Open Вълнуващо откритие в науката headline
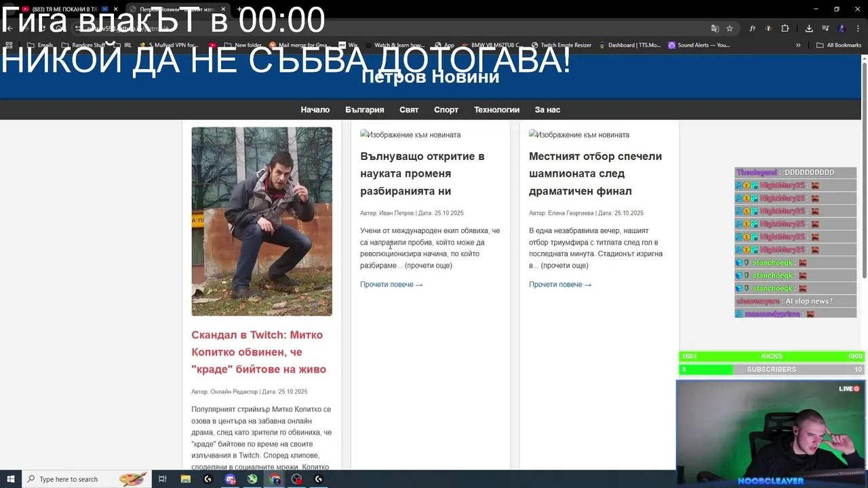 pos(422,174)
